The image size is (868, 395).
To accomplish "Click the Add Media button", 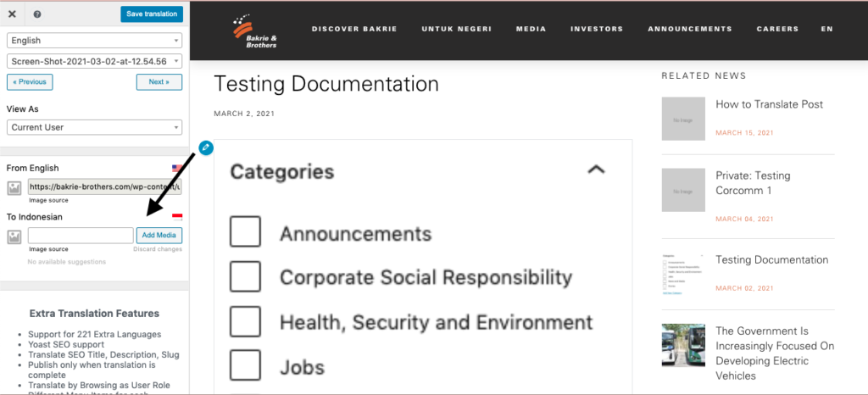I will 159,236.
